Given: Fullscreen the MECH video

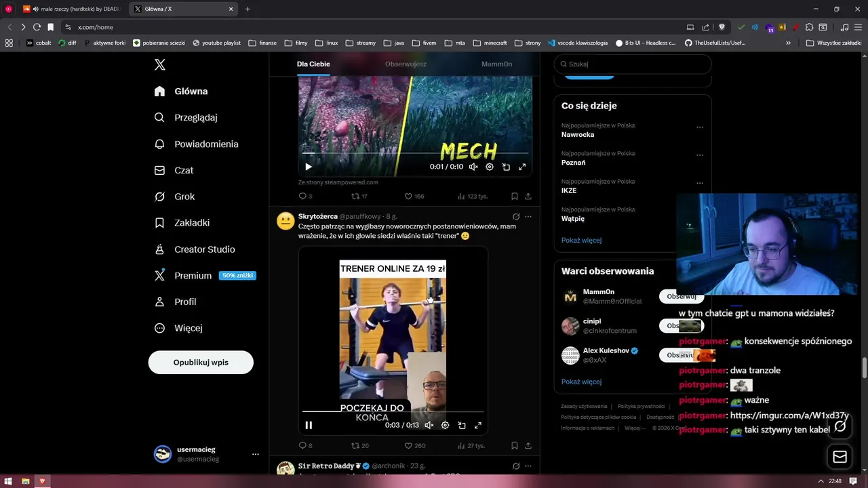Looking at the screenshot, I should tap(522, 167).
